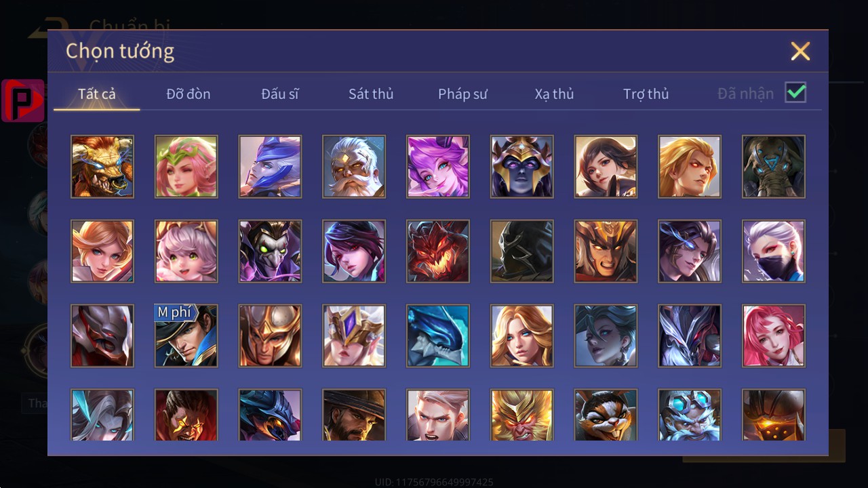Toggle the 'Đã nhận' checkbox
Viewport: 868px width, 488px height.
(x=795, y=92)
